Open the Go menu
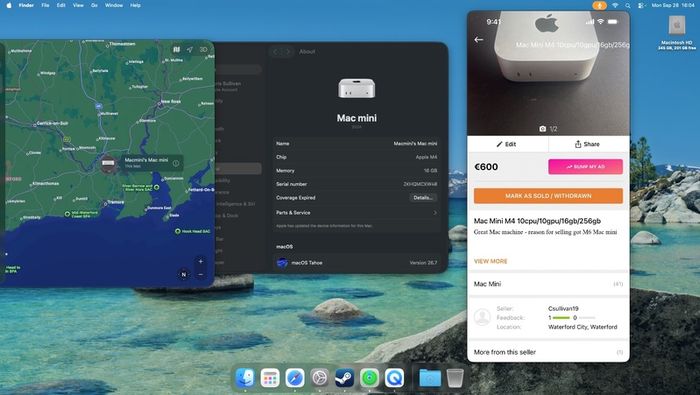700x395 pixels. [x=94, y=5]
